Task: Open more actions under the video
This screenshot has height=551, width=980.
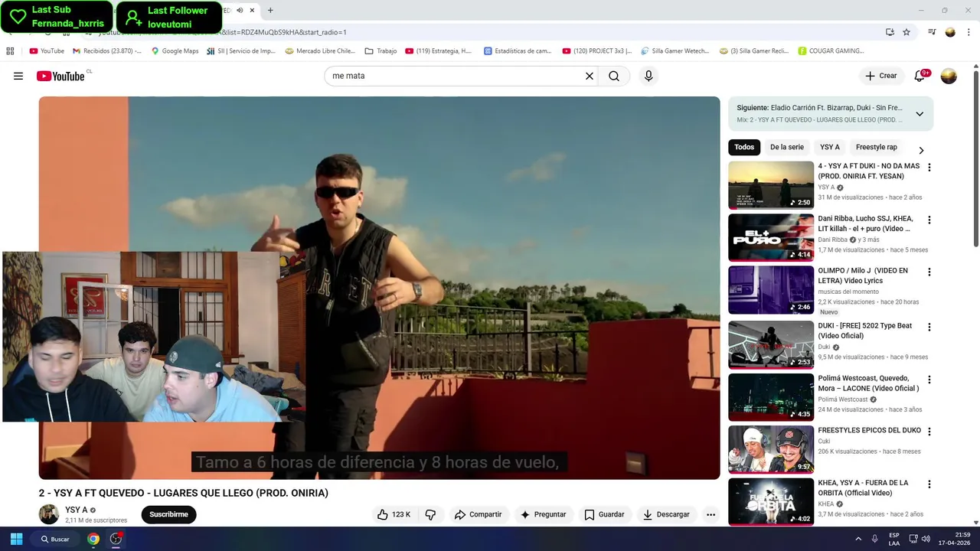Action: point(710,514)
